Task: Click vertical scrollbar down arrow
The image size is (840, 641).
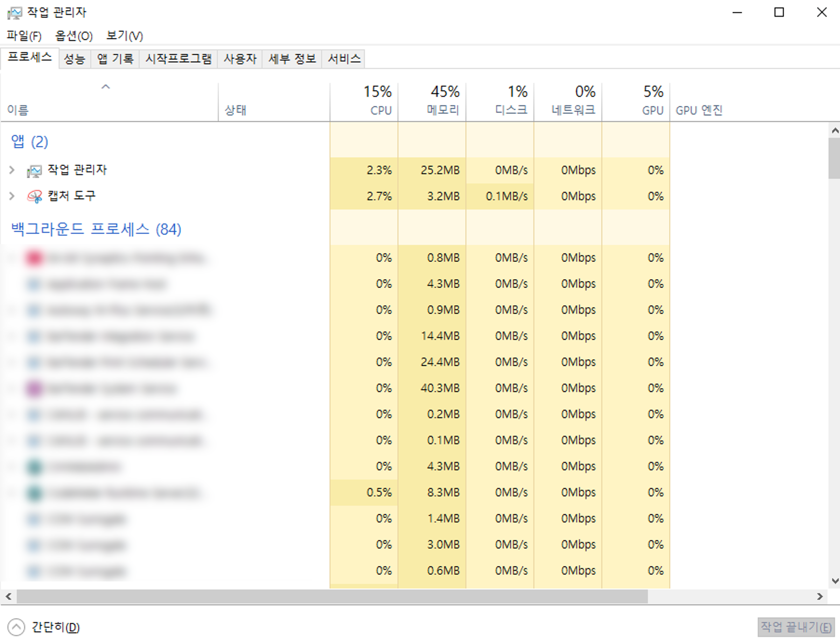Action: click(x=835, y=581)
